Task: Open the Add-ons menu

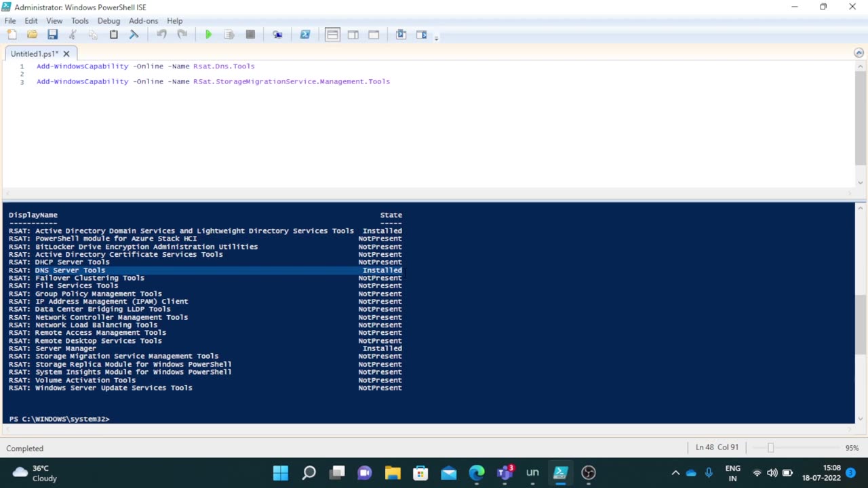Action: (x=144, y=21)
